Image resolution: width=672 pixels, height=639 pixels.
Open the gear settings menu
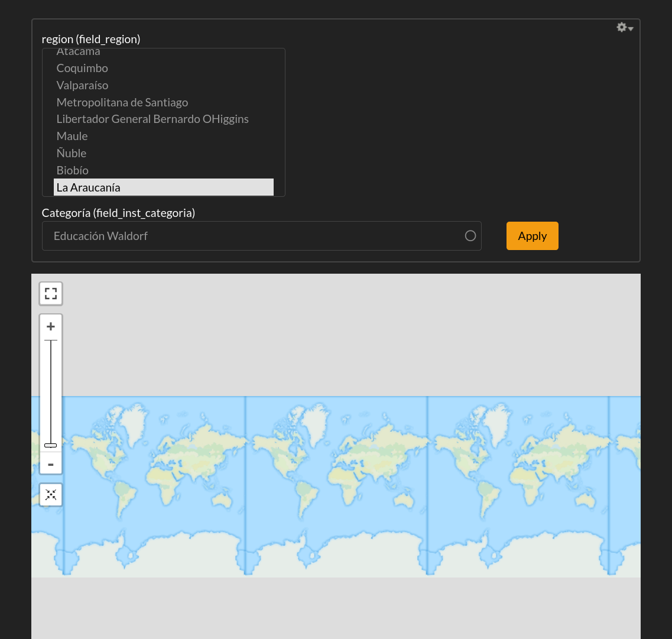click(x=622, y=27)
